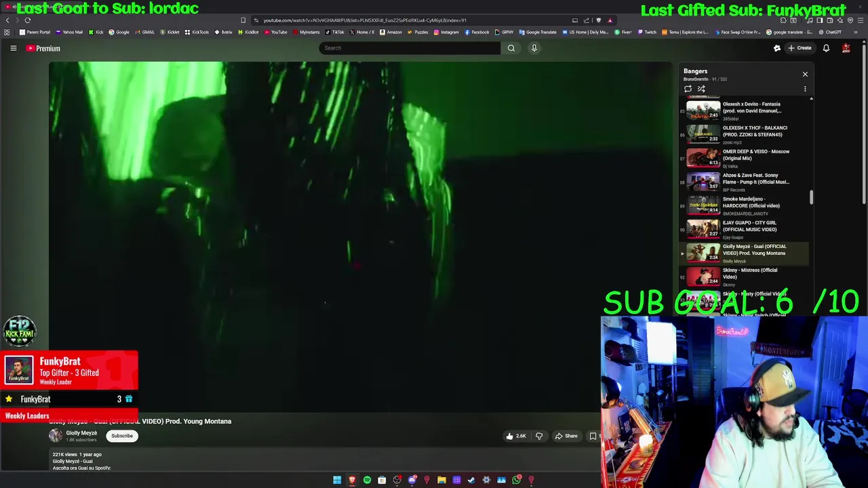Viewport: 868px width, 488px height.
Task: Play OLEXESH X THCF - BALKANCI video
Action: coord(745,134)
